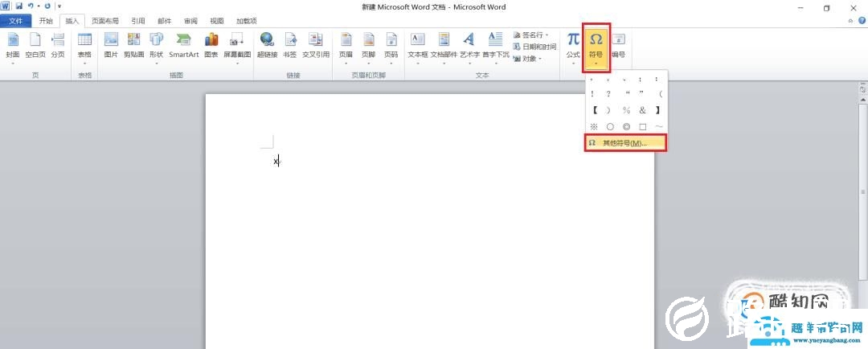Click the object (对象) button
The height and width of the screenshot is (349, 868).
tap(528, 58)
